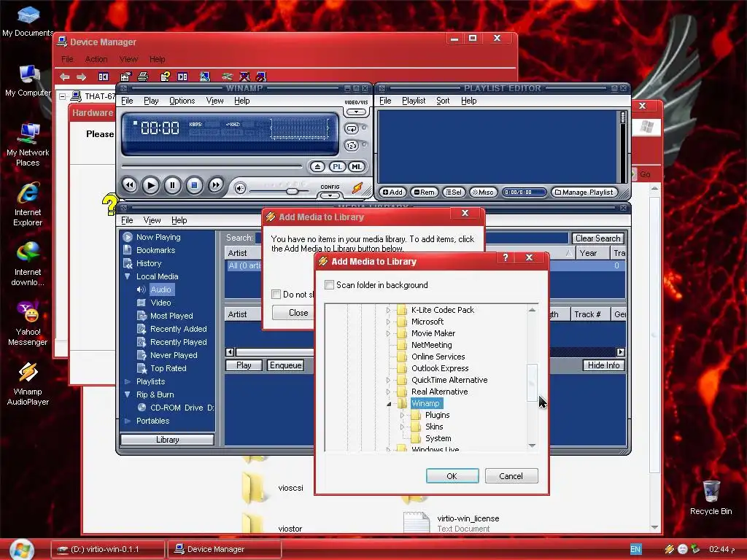Screen dimensions: 747x560
Task: Adjust the Winamp volume slider
Action: 292,191
